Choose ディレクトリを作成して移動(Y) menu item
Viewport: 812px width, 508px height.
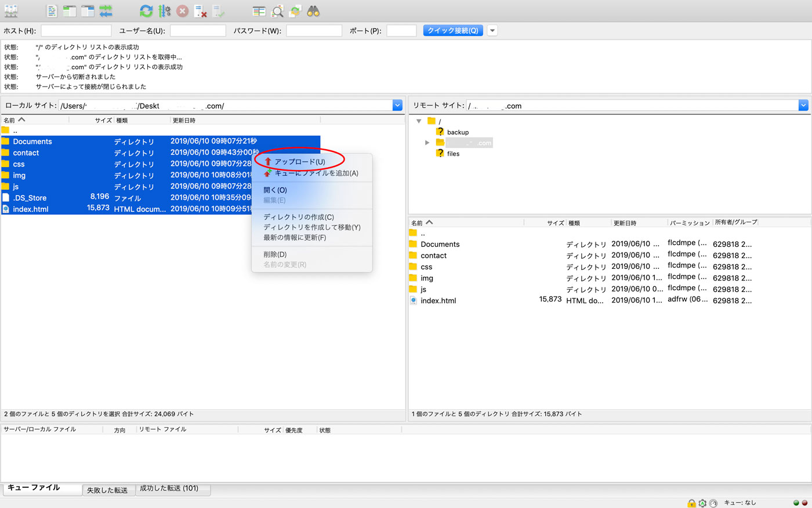[x=312, y=227]
